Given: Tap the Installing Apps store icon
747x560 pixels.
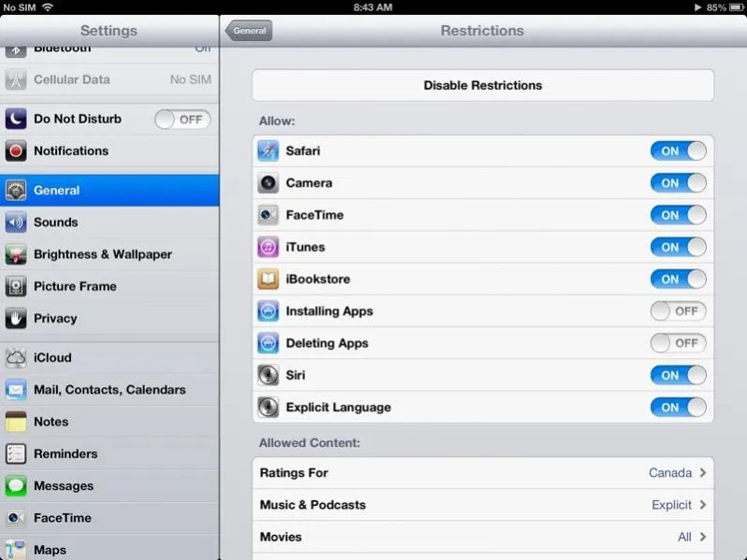Looking at the screenshot, I should coord(268,311).
